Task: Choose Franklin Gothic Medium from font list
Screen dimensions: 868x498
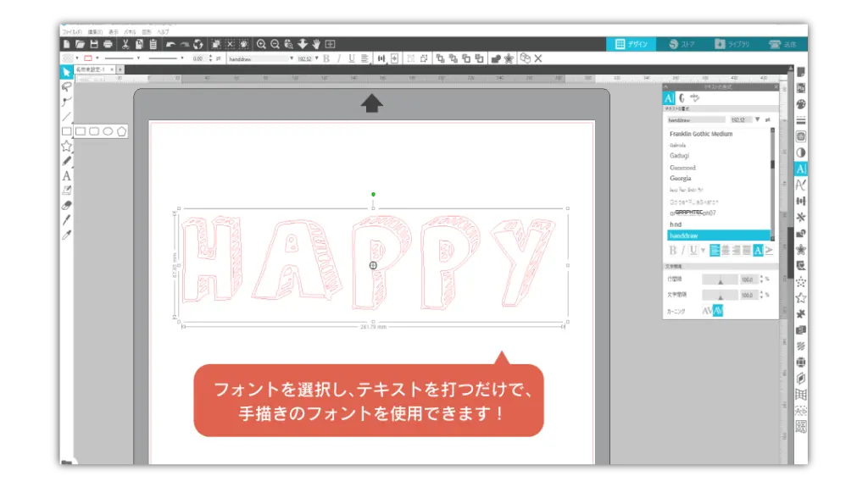Action: pos(700,134)
